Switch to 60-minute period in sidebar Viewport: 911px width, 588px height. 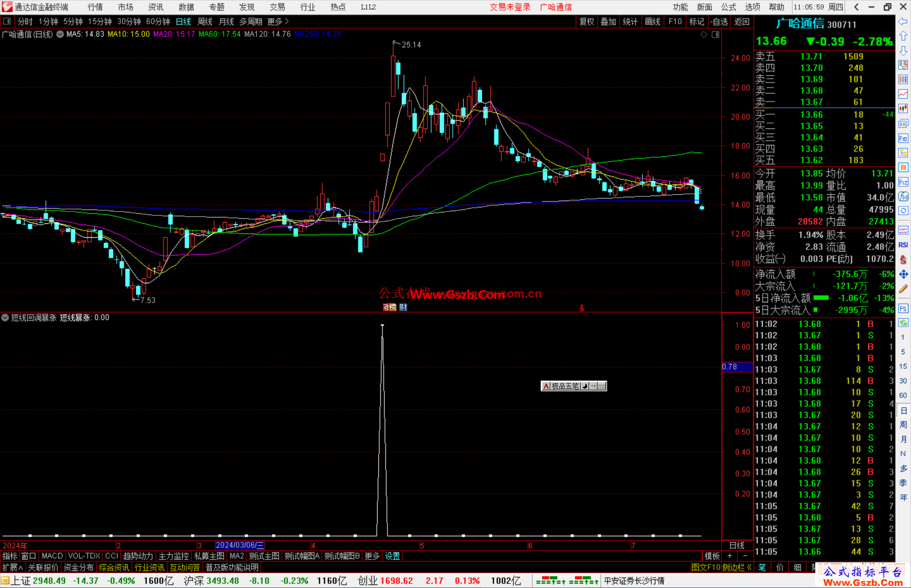[x=903, y=395]
